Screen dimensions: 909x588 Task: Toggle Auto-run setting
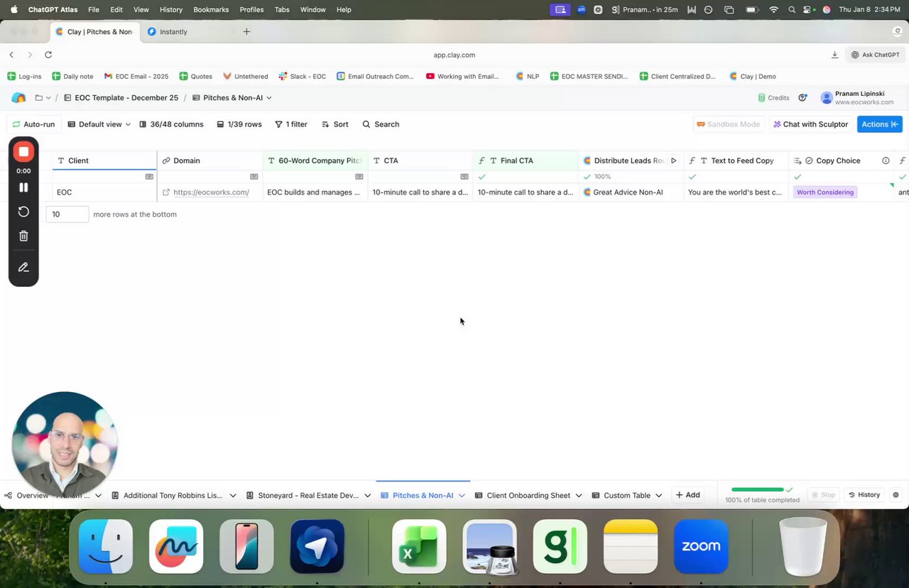point(33,124)
